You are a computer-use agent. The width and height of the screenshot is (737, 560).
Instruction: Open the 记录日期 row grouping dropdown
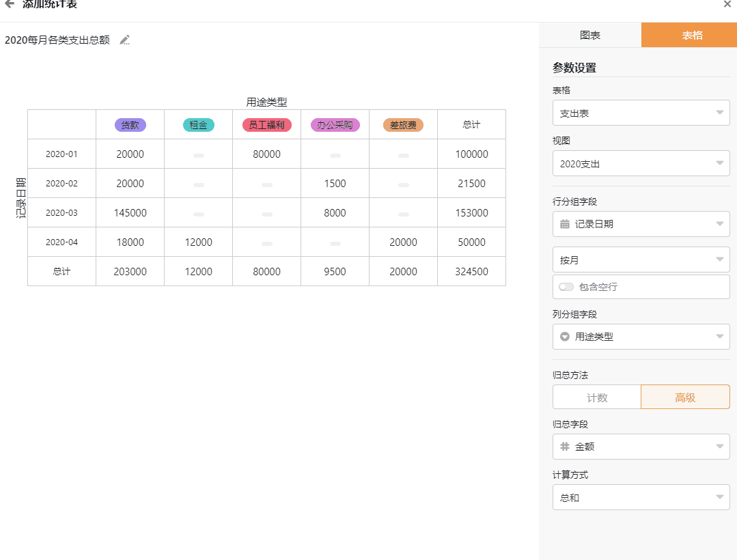641,224
